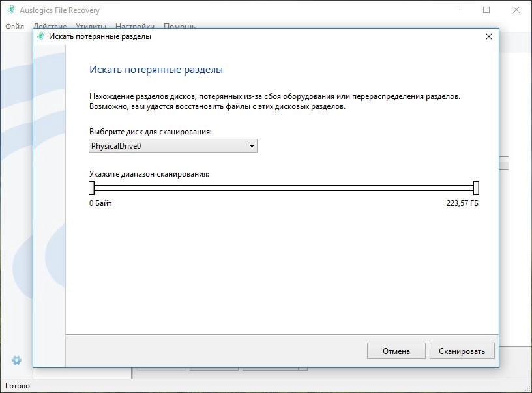The width and height of the screenshot is (532, 393).
Task: Click the Выберите диск для сканирования label
Action: (151, 132)
